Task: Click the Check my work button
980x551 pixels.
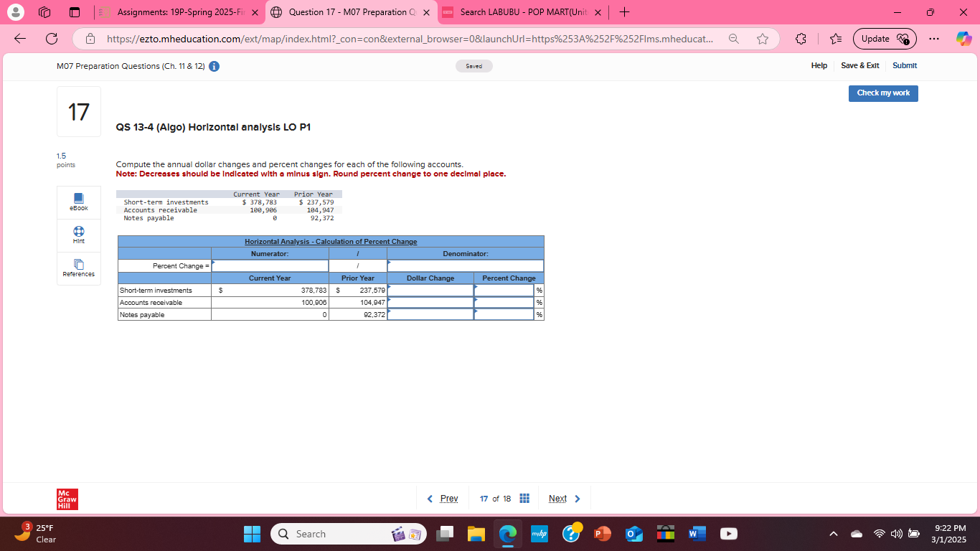Action: point(883,93)
